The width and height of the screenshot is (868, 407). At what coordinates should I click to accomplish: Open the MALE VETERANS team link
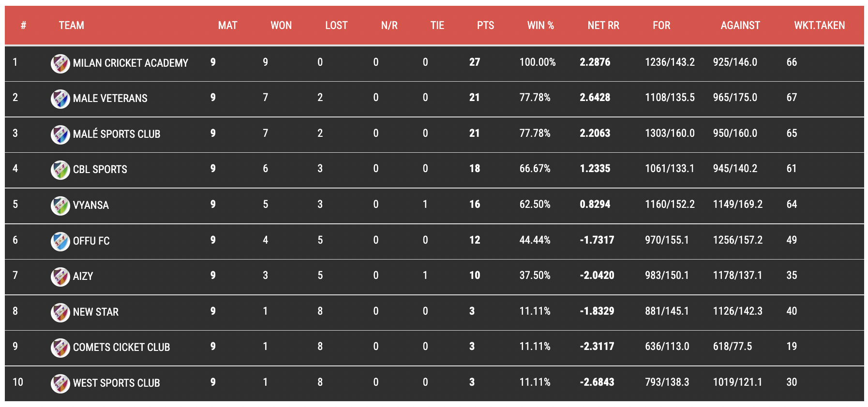point(110,99)
